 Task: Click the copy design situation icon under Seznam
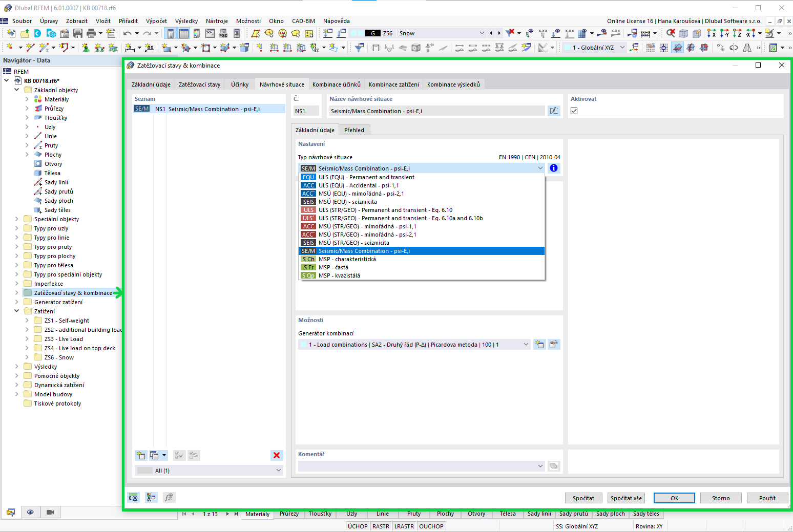click(x=154, y=455)
